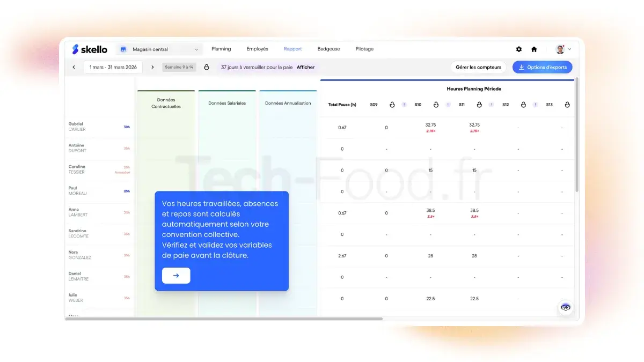The width and height of the screenshot is (644, 362).
Task: Toggle the lock for week S10
Action: (436, 105)
